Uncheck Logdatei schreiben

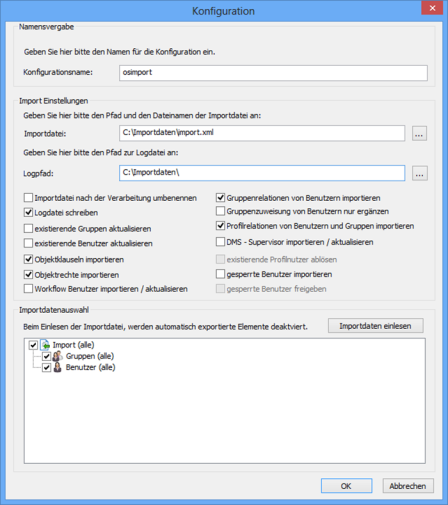28,212
